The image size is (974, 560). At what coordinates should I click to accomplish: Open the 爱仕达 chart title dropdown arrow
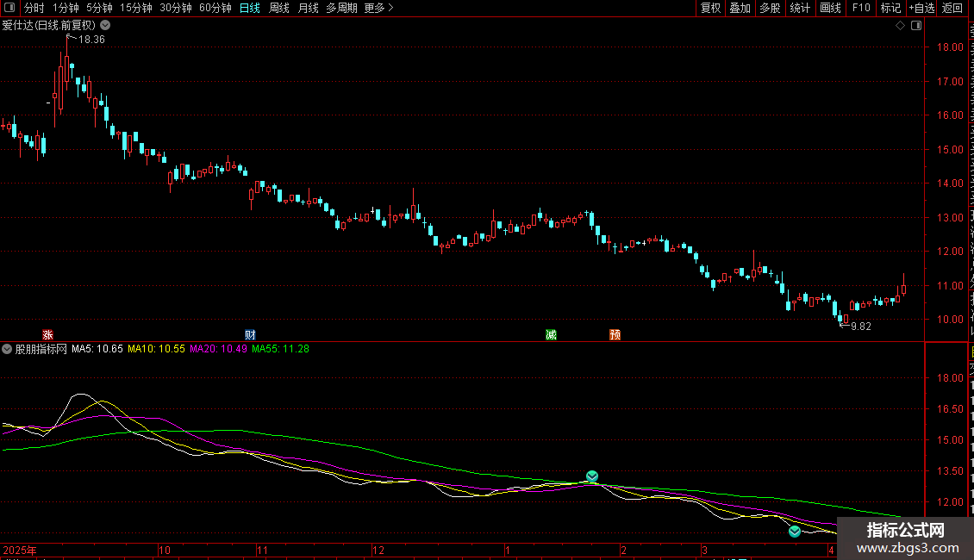tap(105, 26)
